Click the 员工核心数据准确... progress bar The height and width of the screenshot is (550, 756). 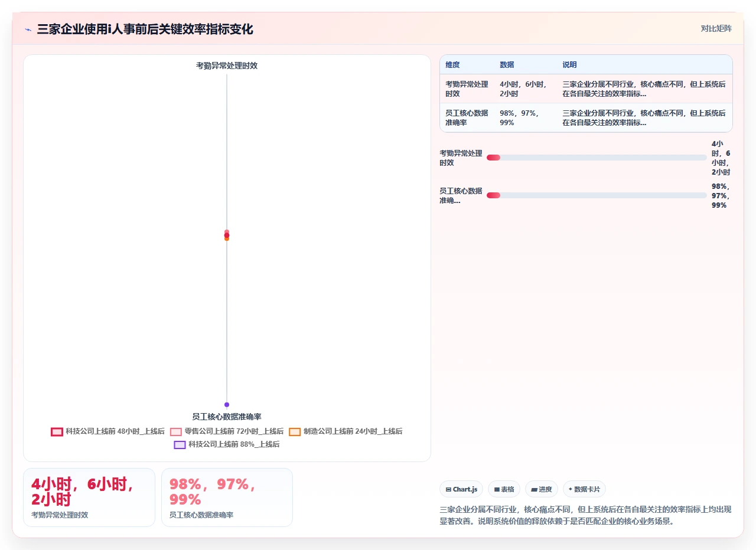(597, 195)
